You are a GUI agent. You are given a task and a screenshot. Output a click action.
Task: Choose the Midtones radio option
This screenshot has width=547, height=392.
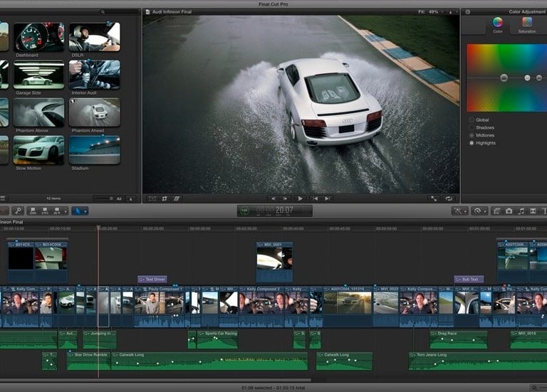[x=472, y=135]
